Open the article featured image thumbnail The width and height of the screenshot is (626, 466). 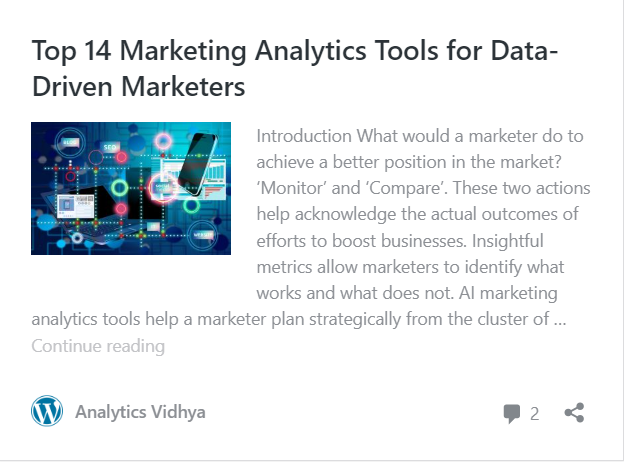tap(131, 188)
